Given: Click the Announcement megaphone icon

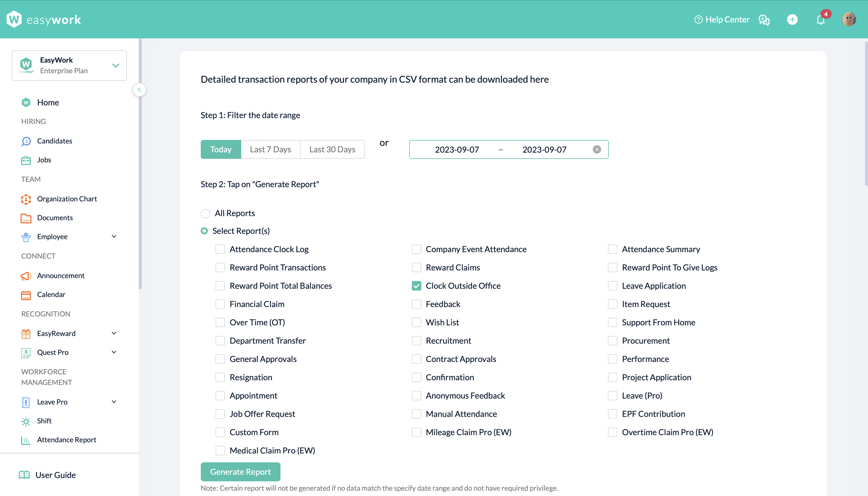Looking at the screenshot, I should pos(26,275).
